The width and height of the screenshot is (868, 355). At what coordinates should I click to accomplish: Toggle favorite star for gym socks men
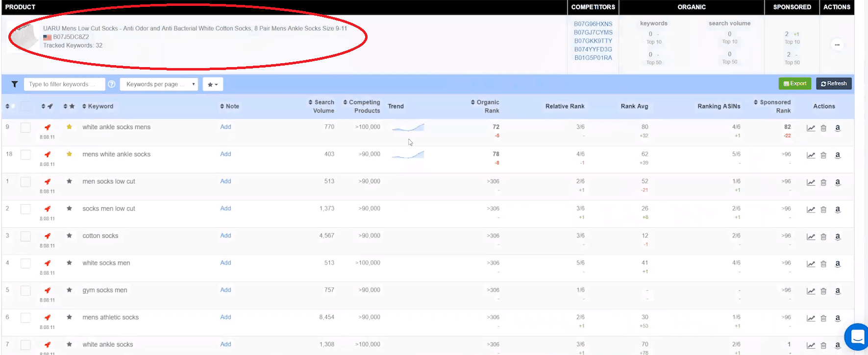click(x=70, y=290)
